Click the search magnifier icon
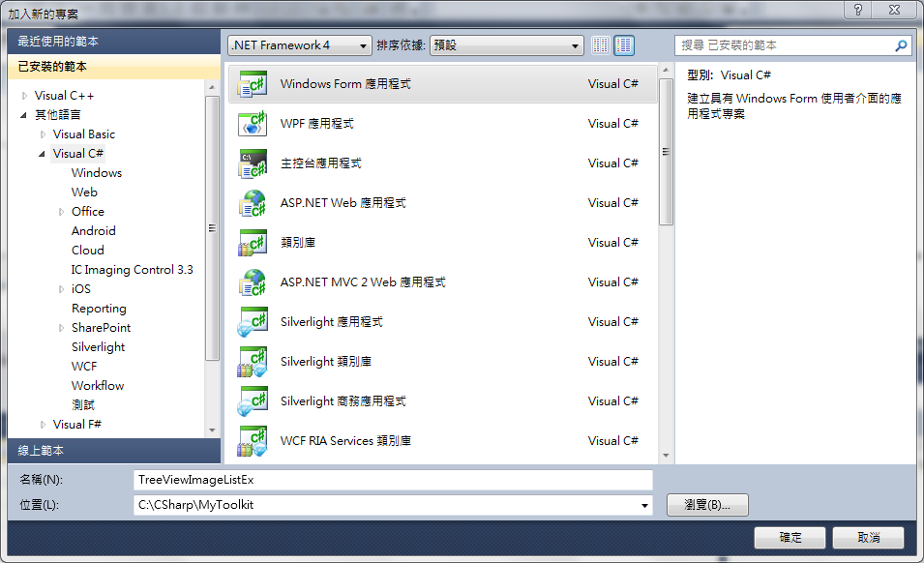The height and width of the screenshot is (563, 924). click(901, 45)
